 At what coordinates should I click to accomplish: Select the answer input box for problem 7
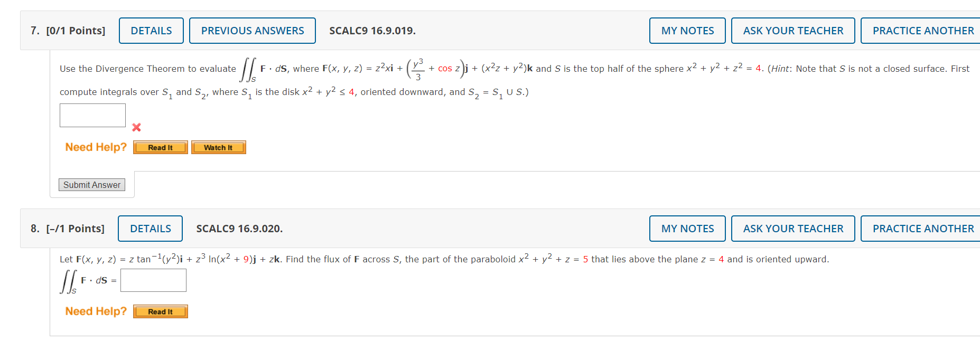92,115
